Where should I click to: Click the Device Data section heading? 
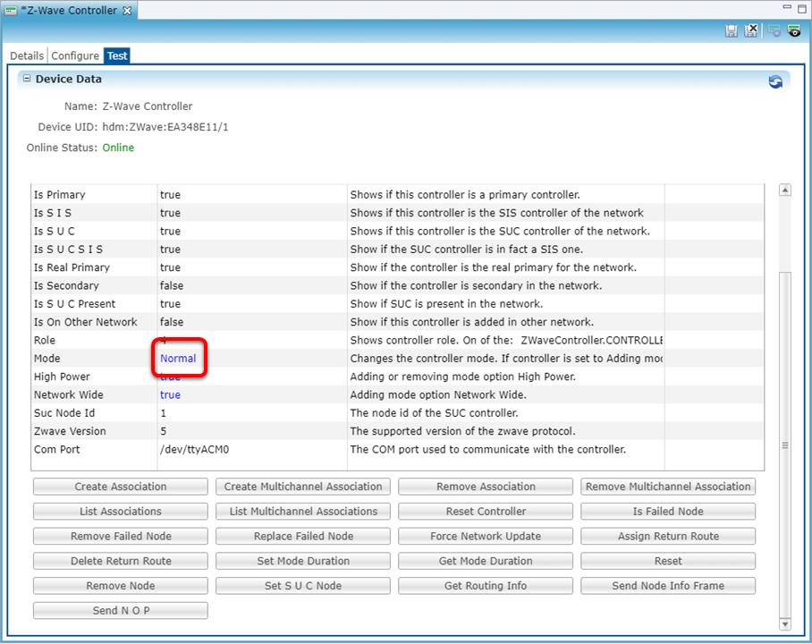coord(68,79)
